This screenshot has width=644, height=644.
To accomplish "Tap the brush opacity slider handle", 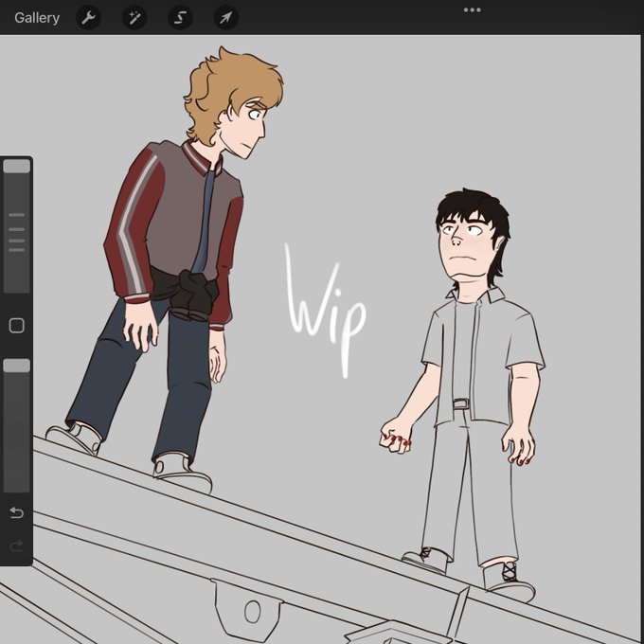I will coord(16,366).
